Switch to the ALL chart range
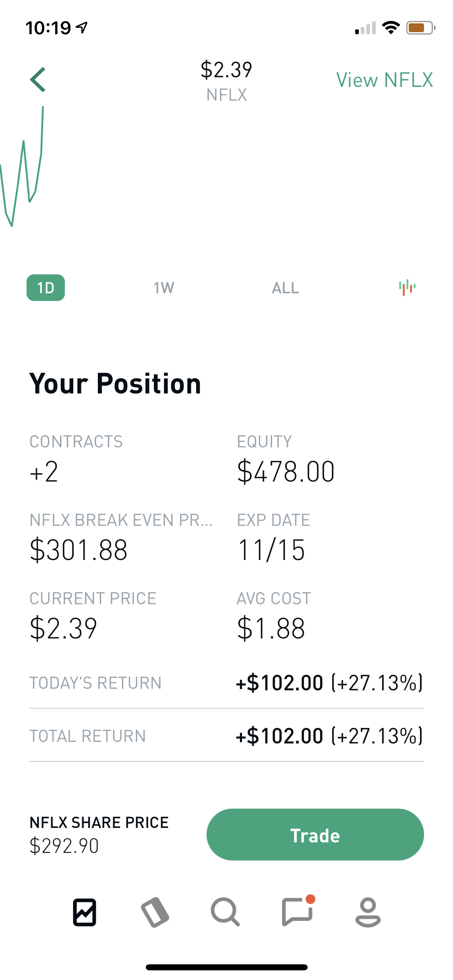Viewport: 453px width, 980px height. coord(285,288)
